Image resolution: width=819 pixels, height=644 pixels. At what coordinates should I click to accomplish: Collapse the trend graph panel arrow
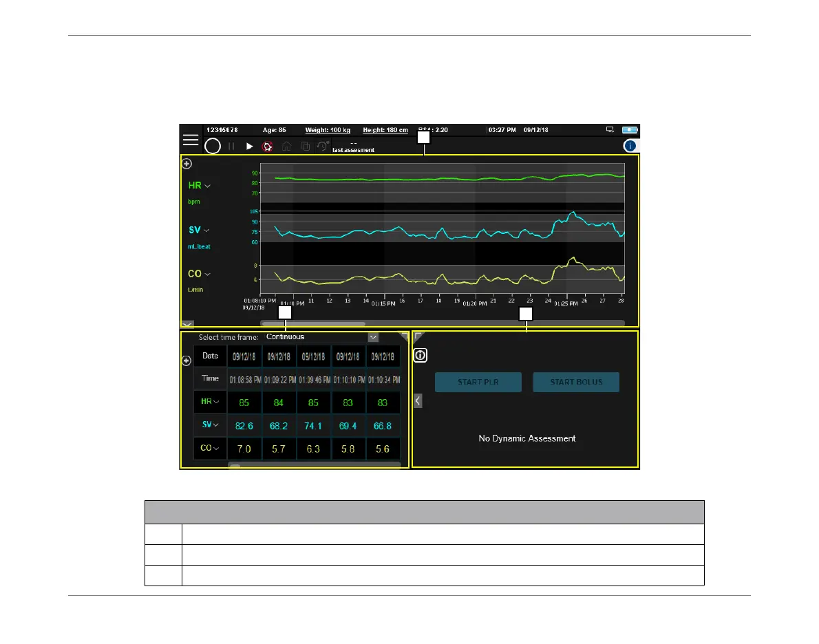(x=187, y=324)
